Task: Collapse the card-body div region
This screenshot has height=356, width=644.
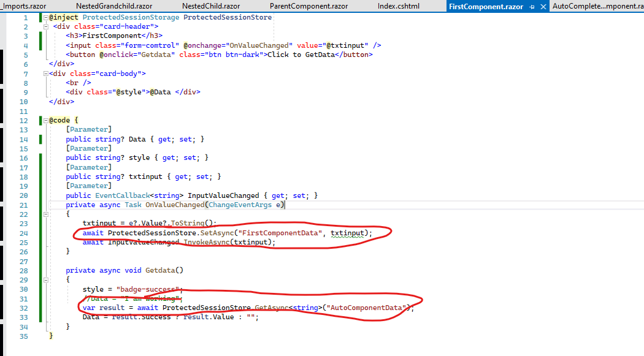Action: 45,73
